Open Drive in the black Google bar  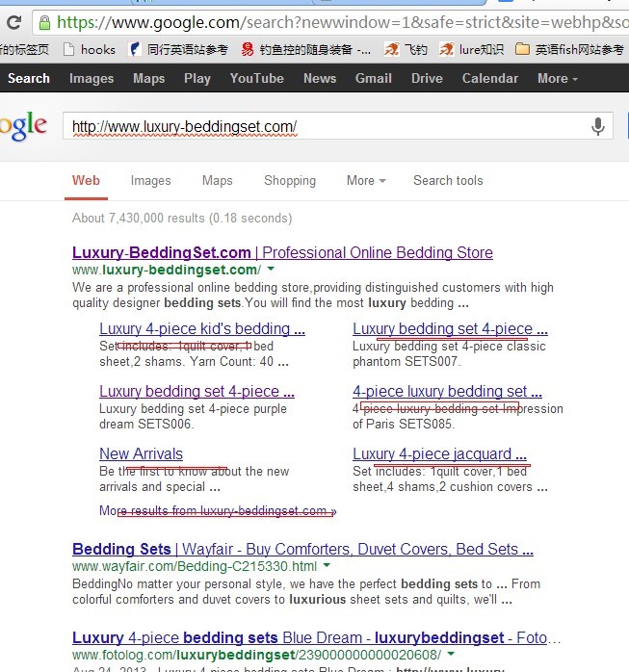(x=427, y=78)
